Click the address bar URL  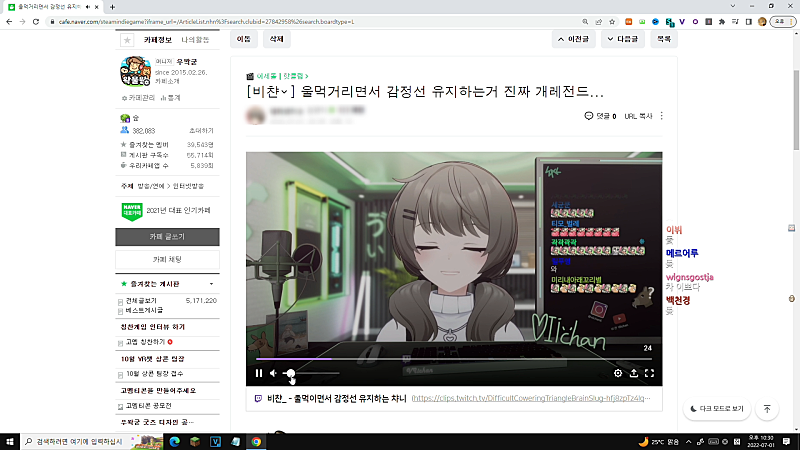(x=206, y=22)
